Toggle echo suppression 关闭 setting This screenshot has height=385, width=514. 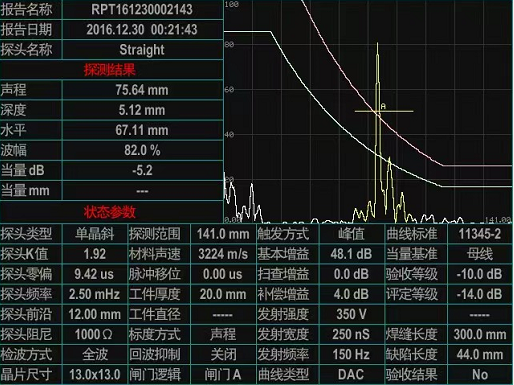223,354
